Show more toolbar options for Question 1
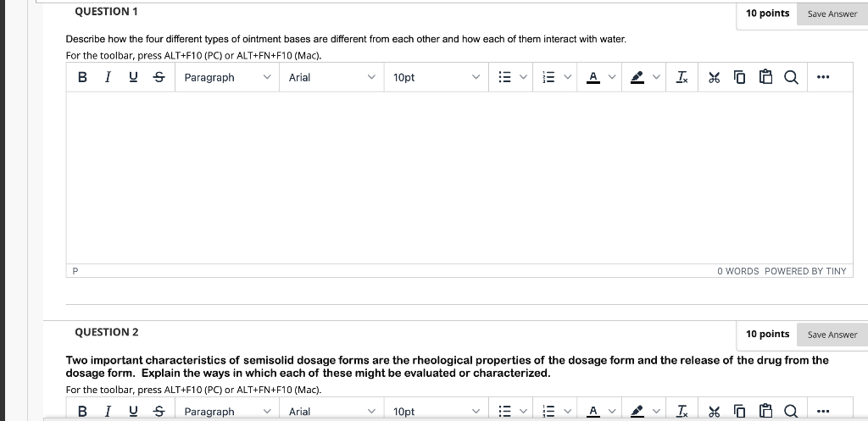This screenshot has width=868, height=421. [x=823, y=77]
